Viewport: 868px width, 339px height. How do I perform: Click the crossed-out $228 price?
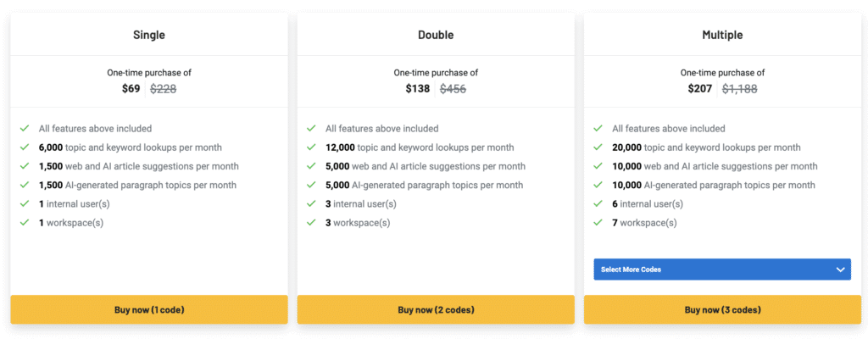tap(163, 88)
